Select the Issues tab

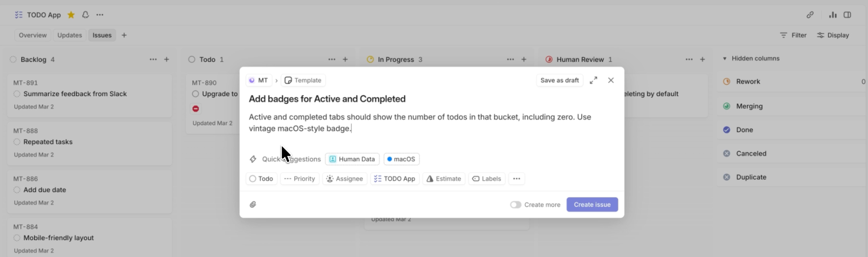pyautogui.click(x=102, y=35)
